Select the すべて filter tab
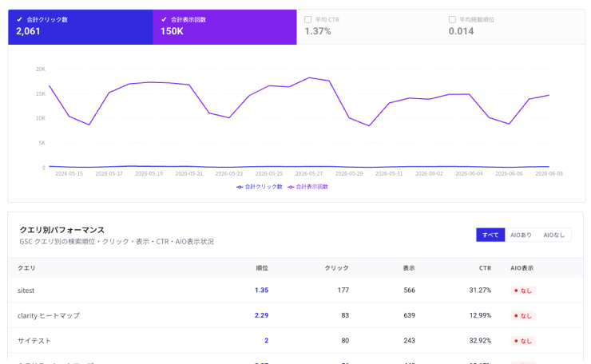The image size is (591, 364). pyautogui.click(x=490, y=235)
